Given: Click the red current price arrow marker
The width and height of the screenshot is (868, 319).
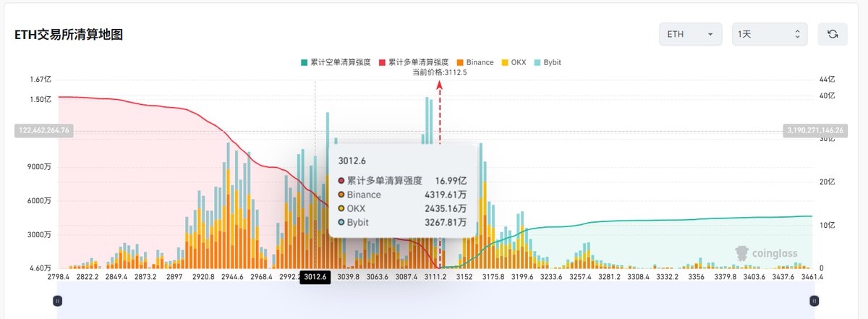Looking at the screenshot, I should click(440, 85).
